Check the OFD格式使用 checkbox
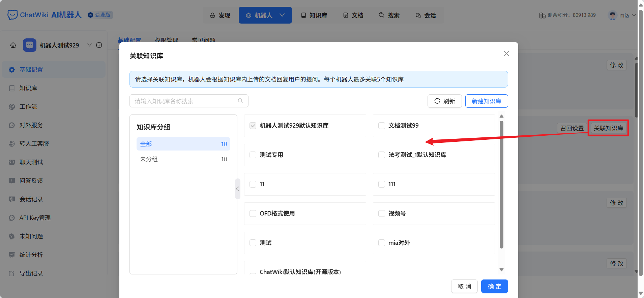Image resolution: width=644 pixels, height=298 pixels. pos(253,213)
